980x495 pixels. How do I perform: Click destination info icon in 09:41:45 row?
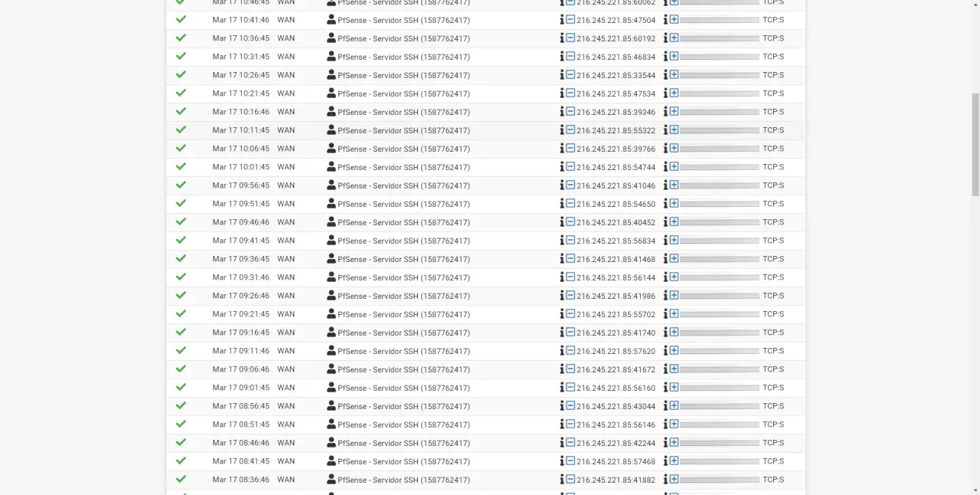pos(665,240)
